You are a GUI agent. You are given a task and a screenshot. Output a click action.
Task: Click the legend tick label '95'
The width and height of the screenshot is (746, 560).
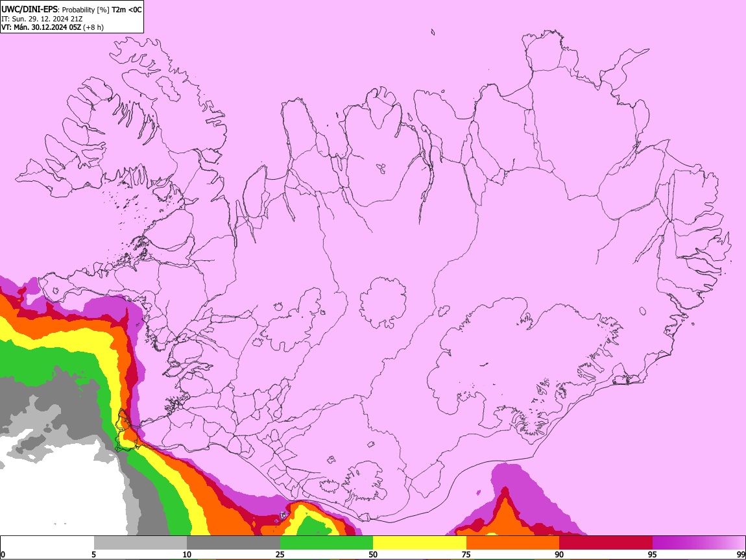(x=653, y=554)
